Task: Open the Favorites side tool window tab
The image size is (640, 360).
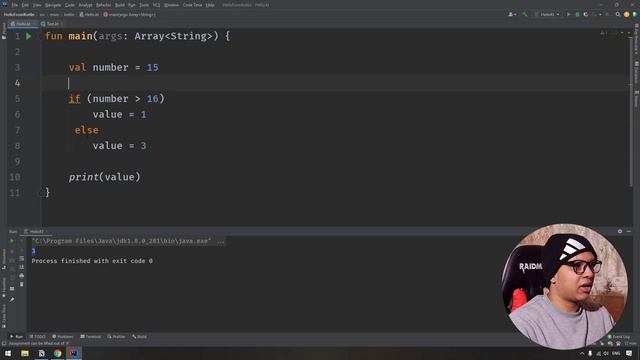Action: coord(4,288)
